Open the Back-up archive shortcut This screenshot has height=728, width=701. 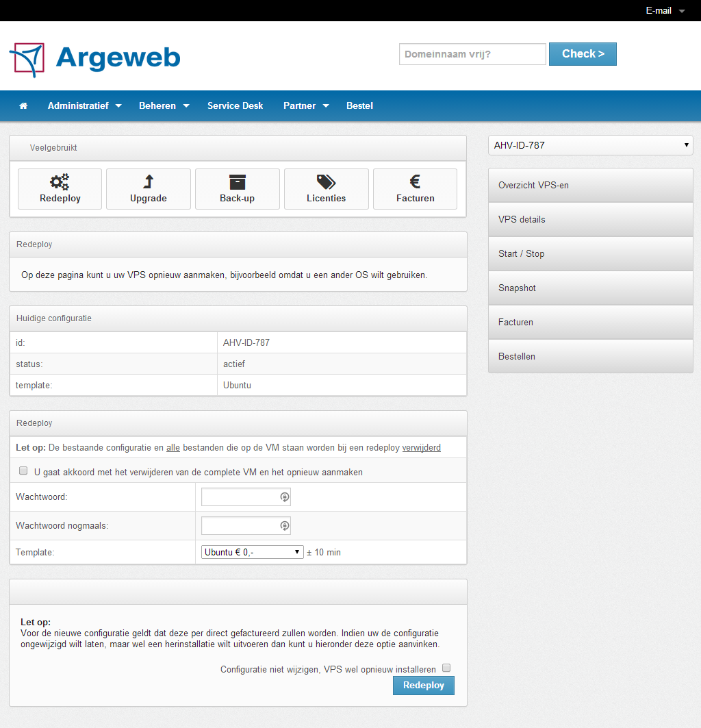(237, 189)
